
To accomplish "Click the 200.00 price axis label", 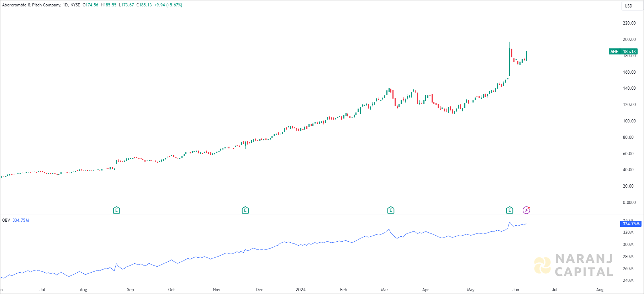I will [x=629, y=40].
